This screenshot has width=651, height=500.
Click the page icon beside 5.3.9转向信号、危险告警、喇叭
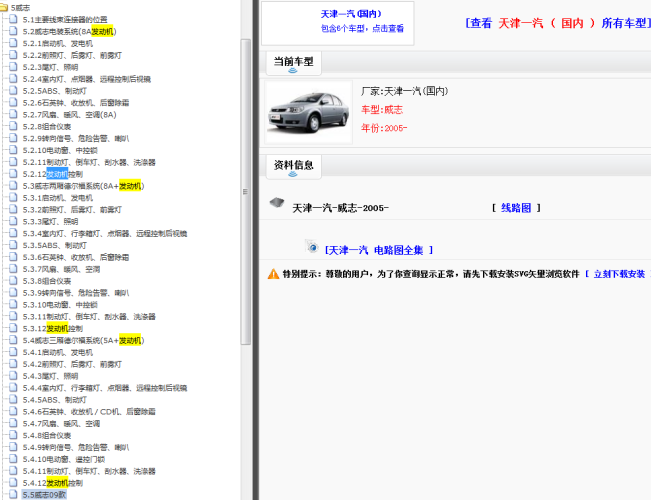pyautogui.click(x=13, y=293)
